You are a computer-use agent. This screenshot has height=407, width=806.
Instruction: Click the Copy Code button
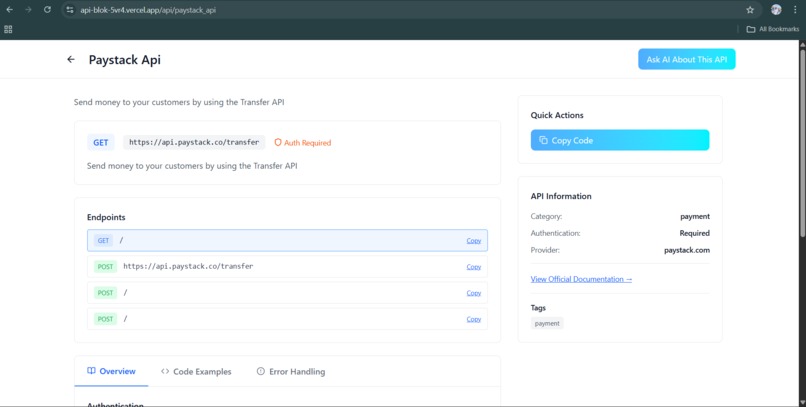(x=620, y=140)
